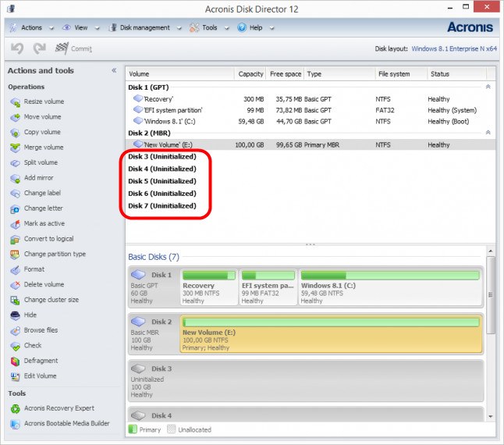Click the Mark as active flag icon
This screenshot has width=504, height=445.
click(15, 224)
